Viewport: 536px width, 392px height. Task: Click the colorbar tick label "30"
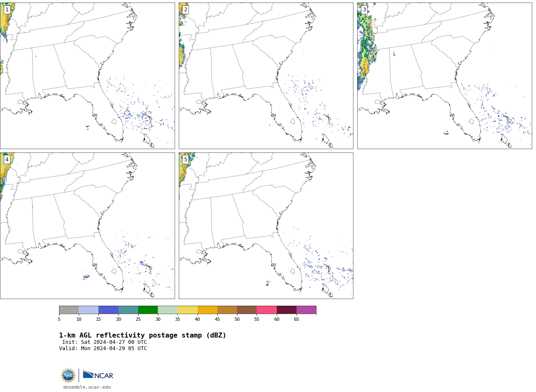[x=158, y=320]
